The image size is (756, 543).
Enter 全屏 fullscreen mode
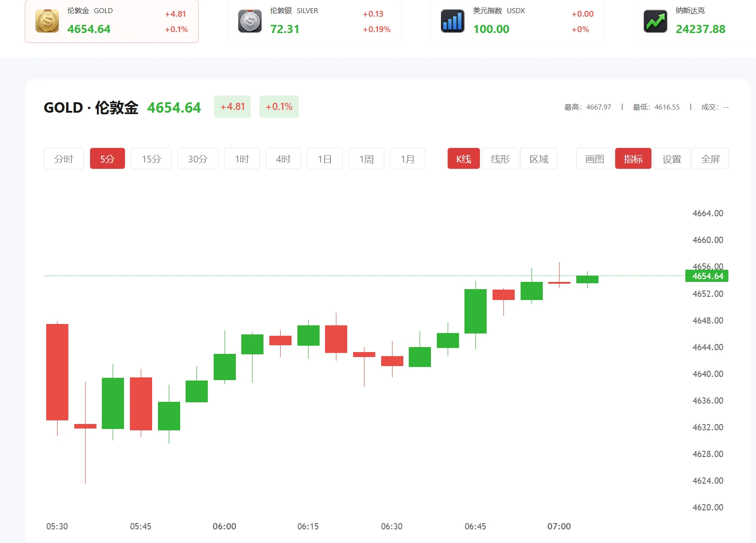[x=710, y=159]
